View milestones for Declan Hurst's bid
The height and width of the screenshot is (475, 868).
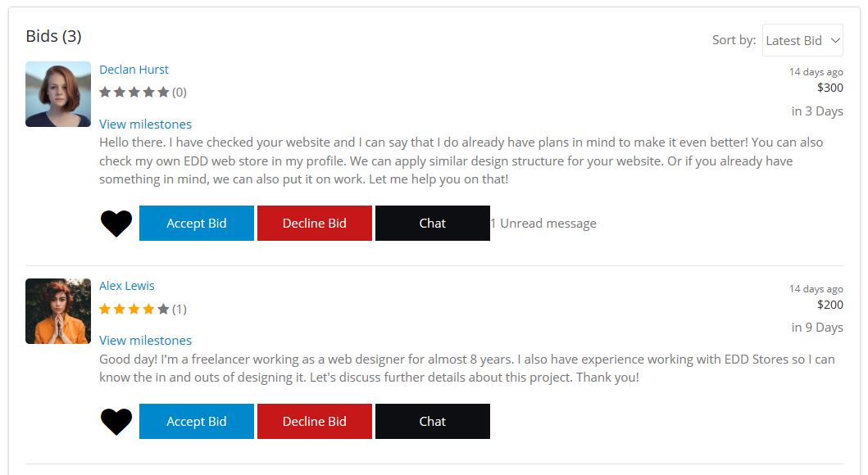click(145, 124)
